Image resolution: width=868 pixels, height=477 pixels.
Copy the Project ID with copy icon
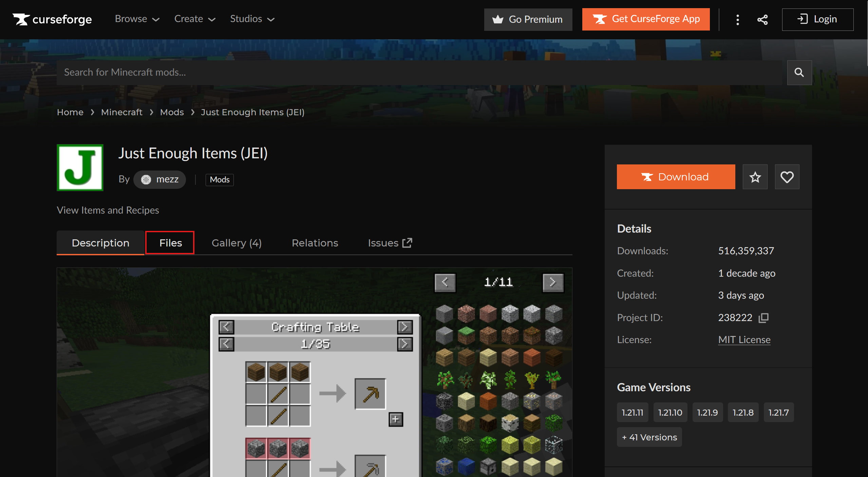(763, 318)
